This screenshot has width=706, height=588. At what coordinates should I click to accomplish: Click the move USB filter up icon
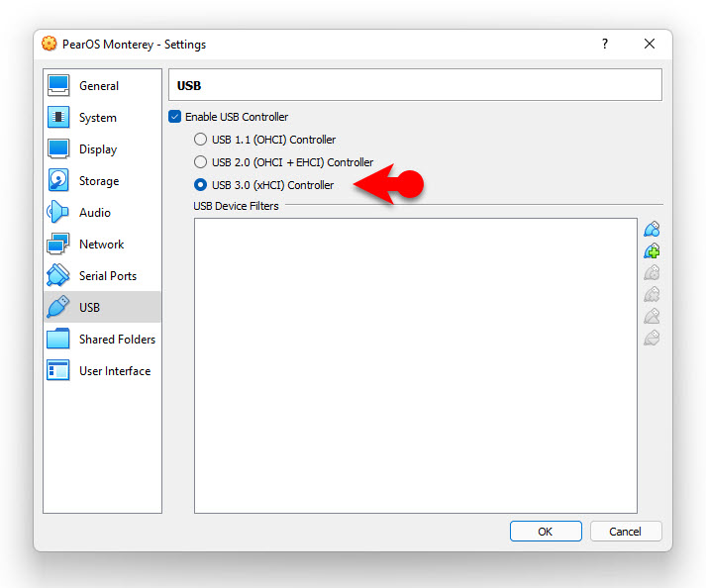tap(652, 316)
